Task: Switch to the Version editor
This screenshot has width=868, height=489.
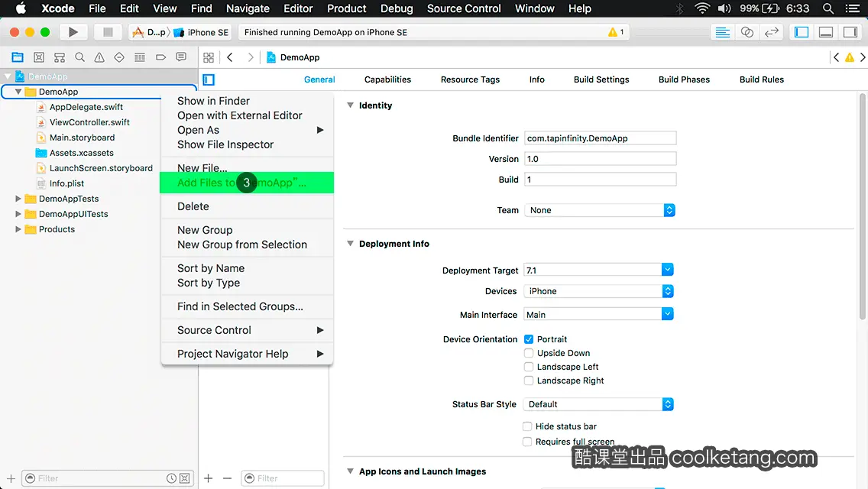Action: coord(771,32)
